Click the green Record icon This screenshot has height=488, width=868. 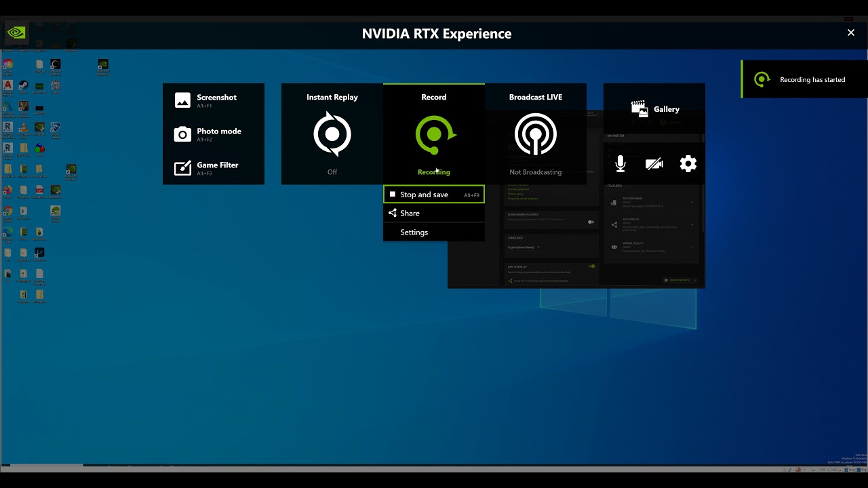coord(435,135)
